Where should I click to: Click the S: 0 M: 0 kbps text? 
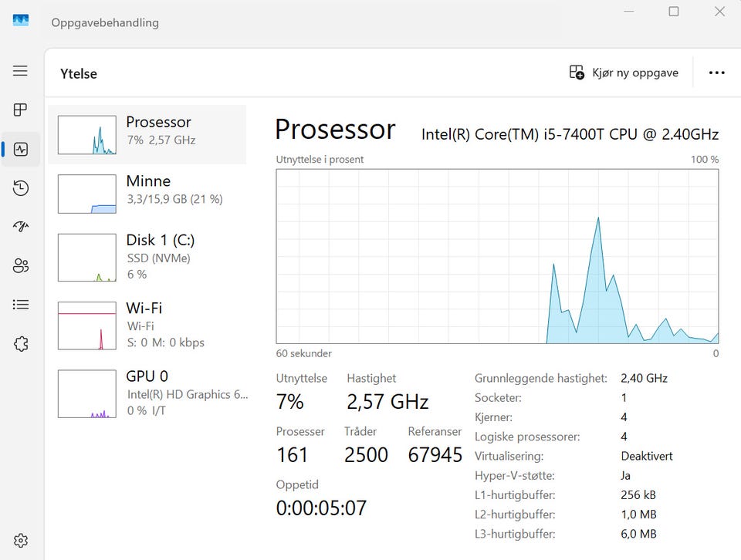click(x=165, y=342)
